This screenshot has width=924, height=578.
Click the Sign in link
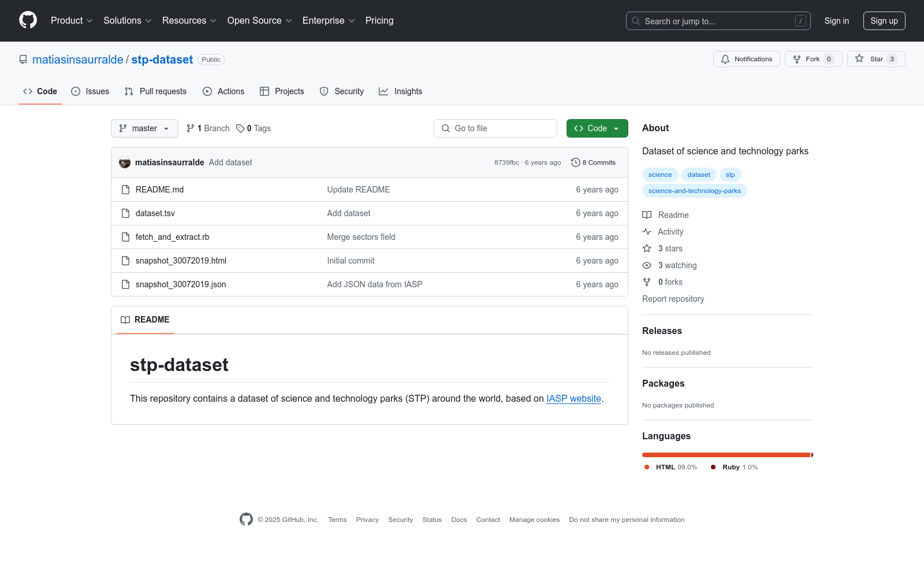pos(837,21)
